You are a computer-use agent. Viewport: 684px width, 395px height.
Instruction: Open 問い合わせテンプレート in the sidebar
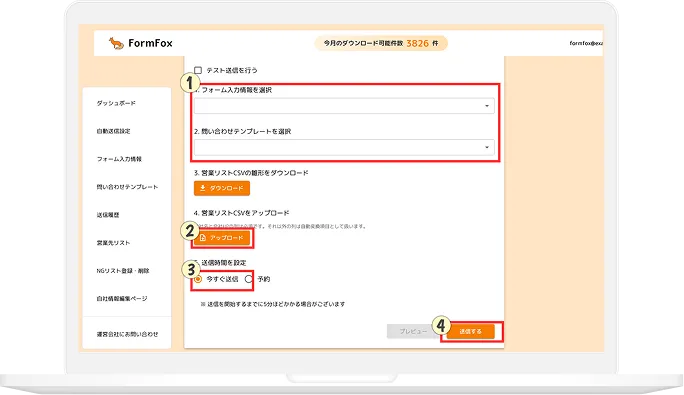coord(127,187)
